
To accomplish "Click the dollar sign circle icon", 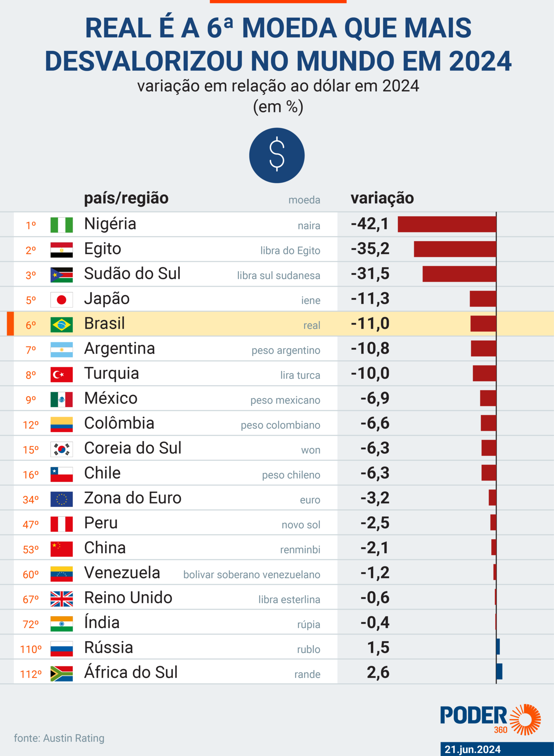I will pyautogui.click(x=277, y=155).
